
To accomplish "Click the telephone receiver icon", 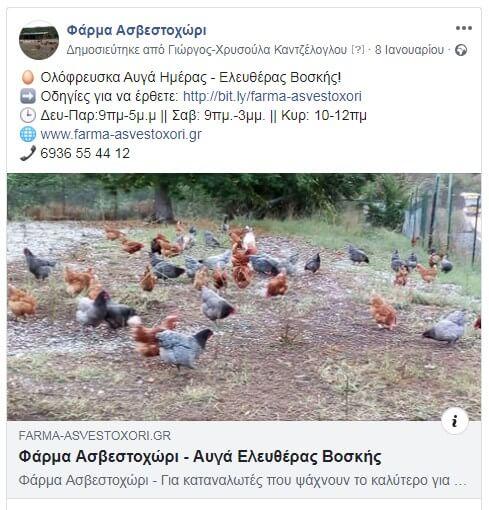I will coord(28,153).
